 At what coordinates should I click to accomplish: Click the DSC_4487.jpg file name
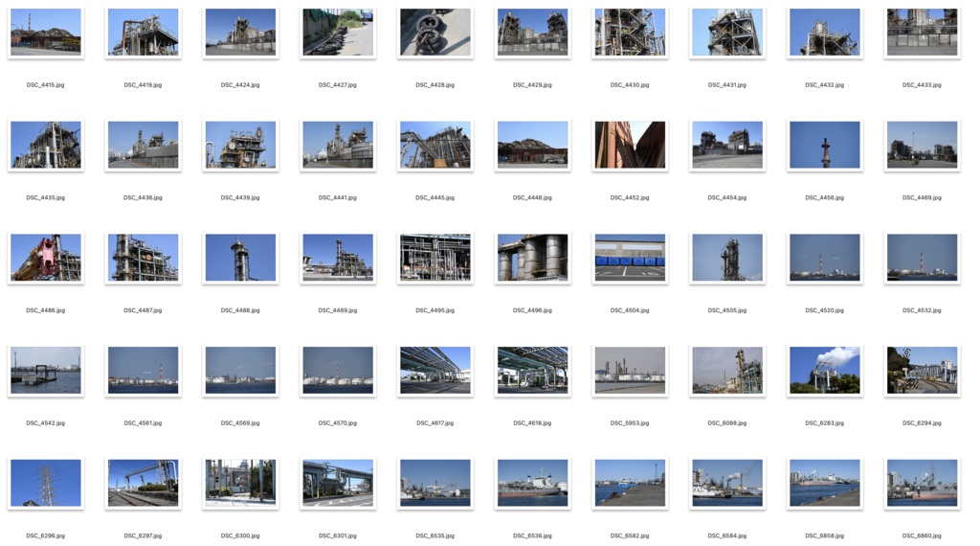coord(144,310)
